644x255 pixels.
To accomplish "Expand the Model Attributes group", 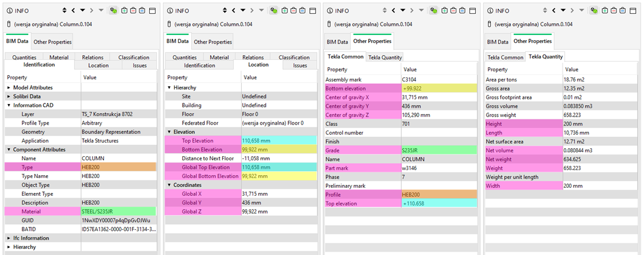I will click(9, 88).
